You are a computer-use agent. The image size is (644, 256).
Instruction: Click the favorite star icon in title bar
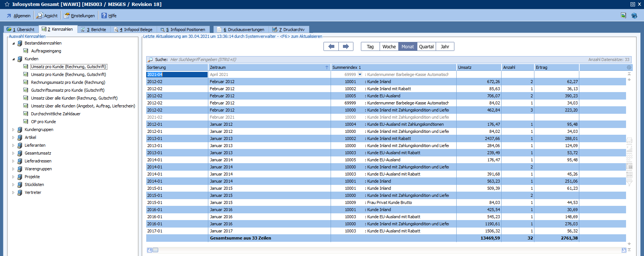[x=7, y=4]
